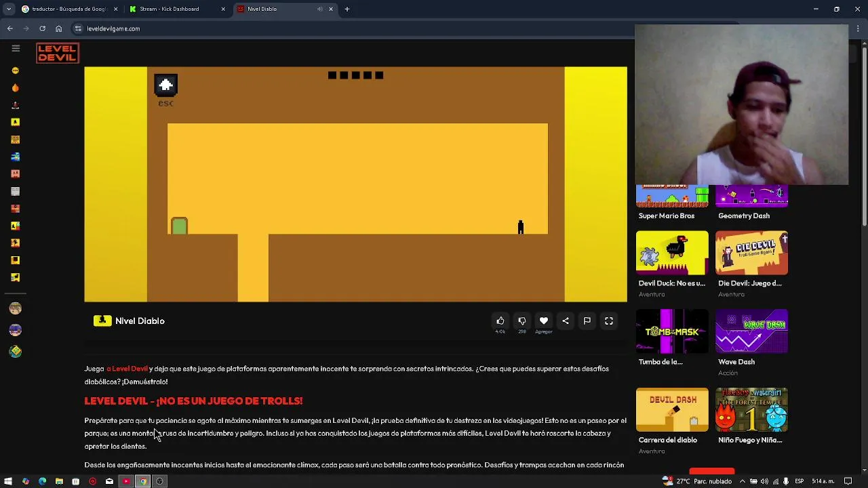Enter fullscreen mode for the game

point(609,321)
